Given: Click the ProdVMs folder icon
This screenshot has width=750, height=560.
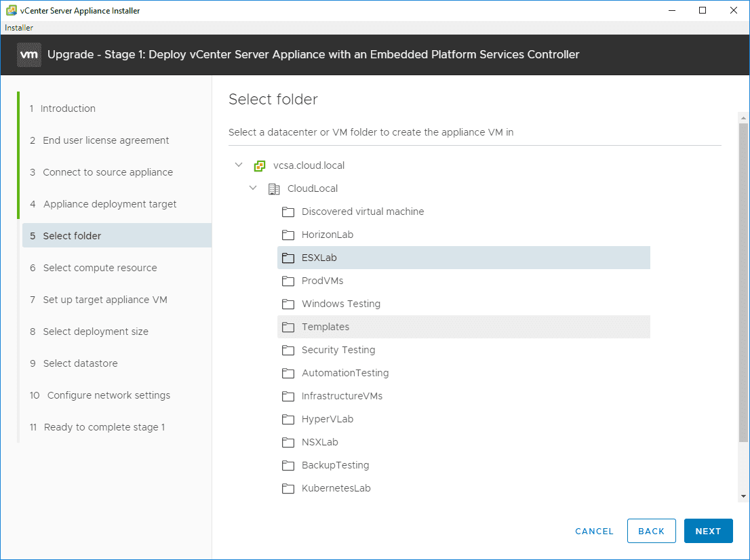Looking at the screenshot, I should [x=288, y=281].
